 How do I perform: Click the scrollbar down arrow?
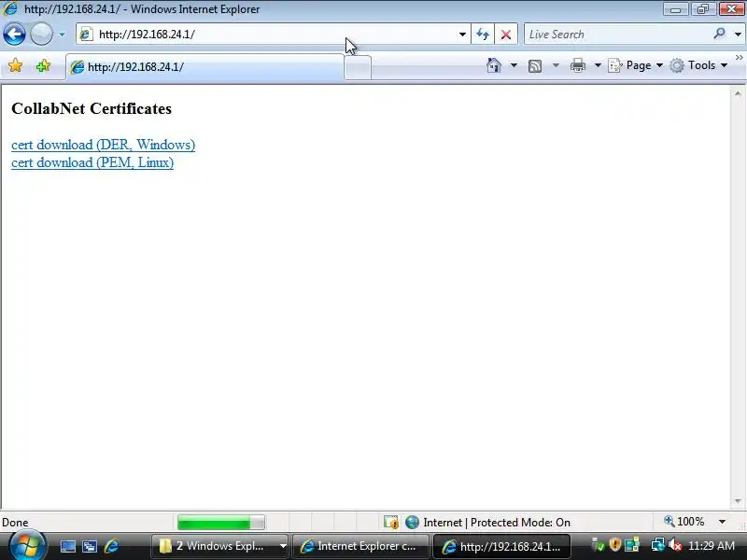(x=738, y=501)
